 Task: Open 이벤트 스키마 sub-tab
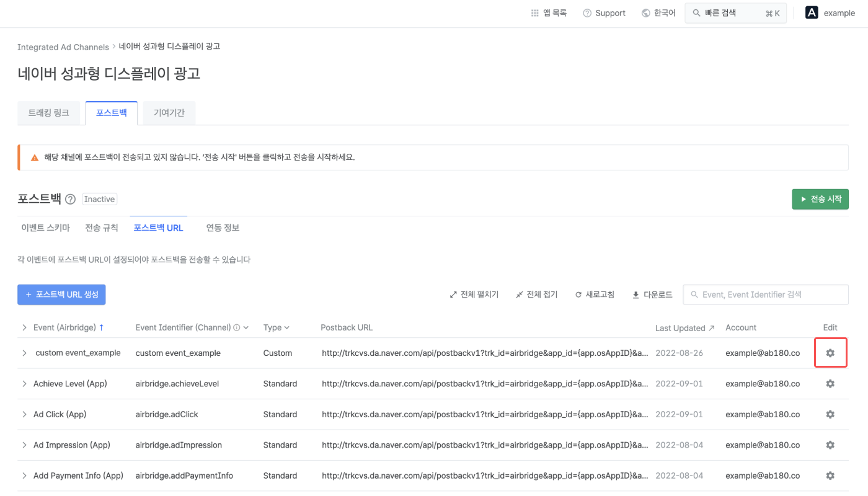coord(45,228)
